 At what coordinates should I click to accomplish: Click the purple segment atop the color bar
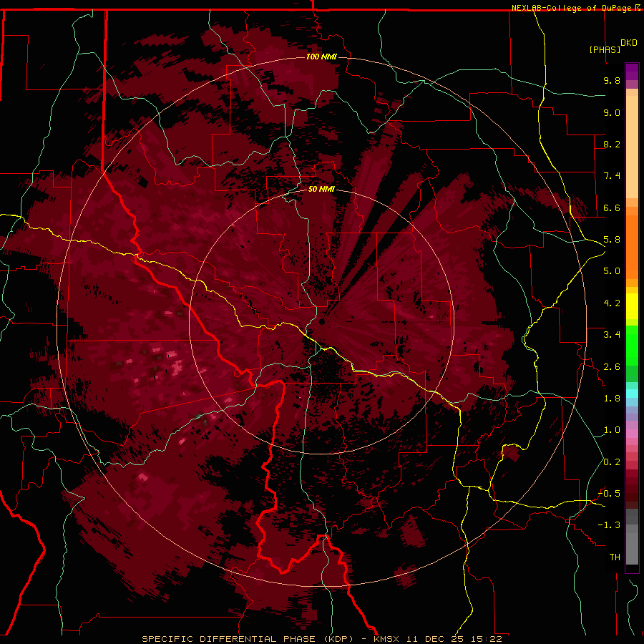pyautogui.click(x=632, y=72)
